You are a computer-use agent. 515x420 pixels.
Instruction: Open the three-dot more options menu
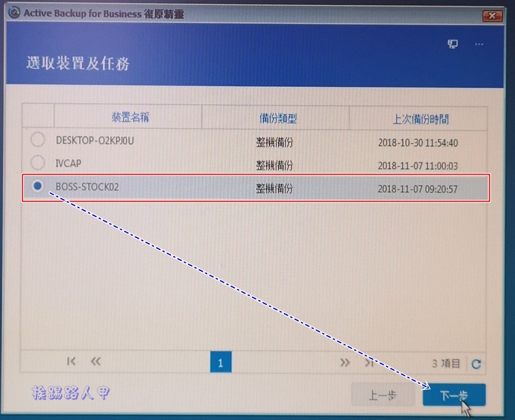click(x=479, y=44)
